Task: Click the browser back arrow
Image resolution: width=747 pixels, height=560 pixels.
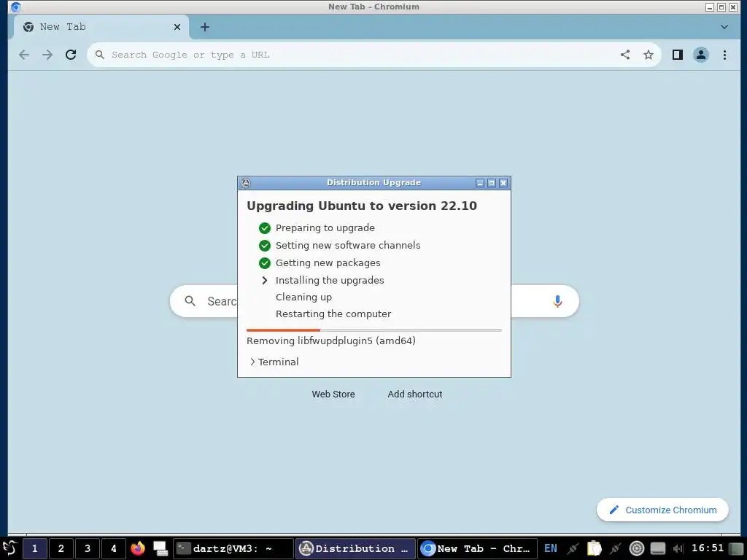Action: [x=24, y=55]
